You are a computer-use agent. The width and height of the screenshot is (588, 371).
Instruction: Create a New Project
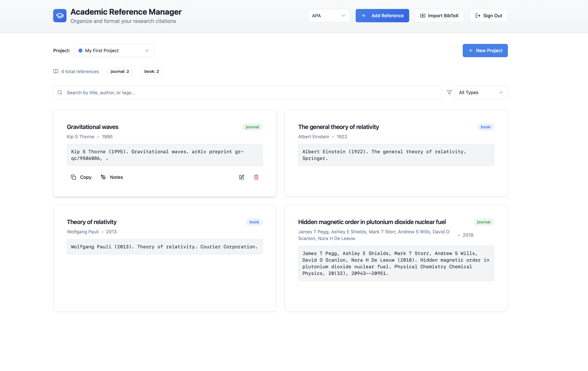pyautogui.click(x=485, y=51)
